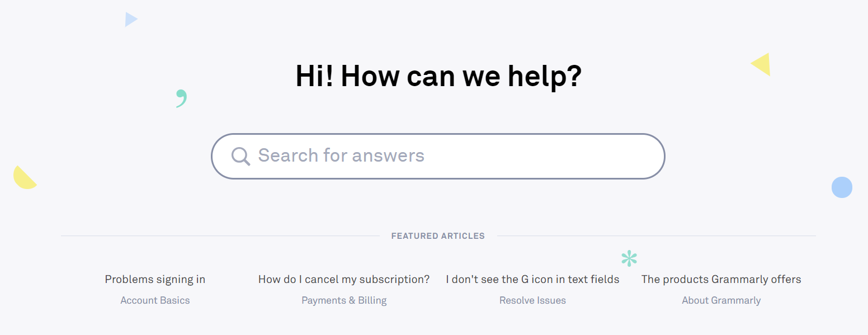Focus the Search for answers field
Screen dimensions: 868x335
click(438, 156)
